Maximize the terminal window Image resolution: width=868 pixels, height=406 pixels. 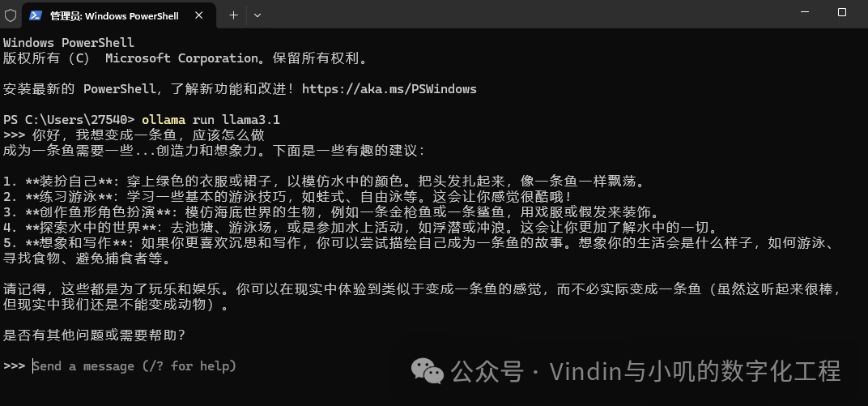pos(842,12)
